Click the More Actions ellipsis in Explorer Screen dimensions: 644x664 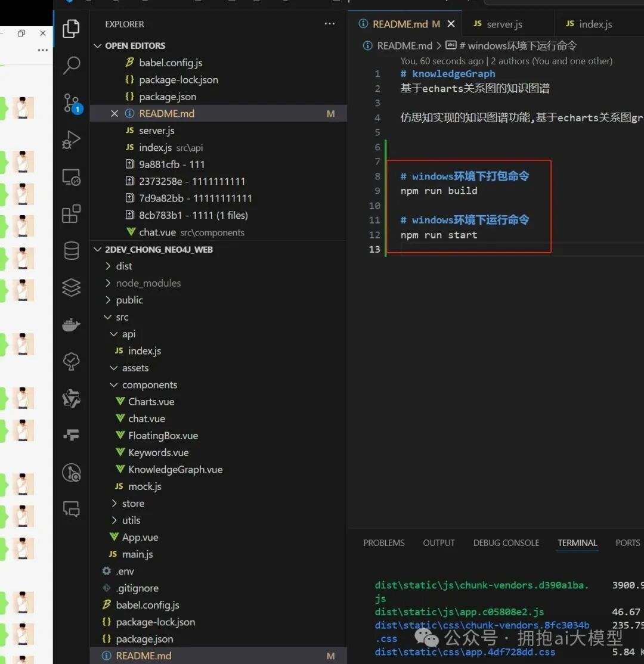tap(329, 23)
